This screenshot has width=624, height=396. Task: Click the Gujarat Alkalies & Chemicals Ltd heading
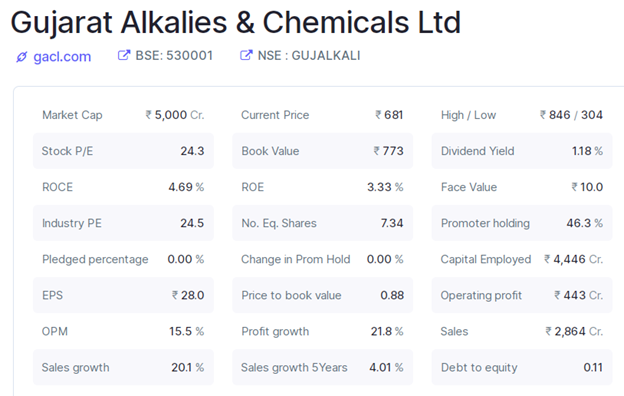pyautogui.click(x=236, y=22)
